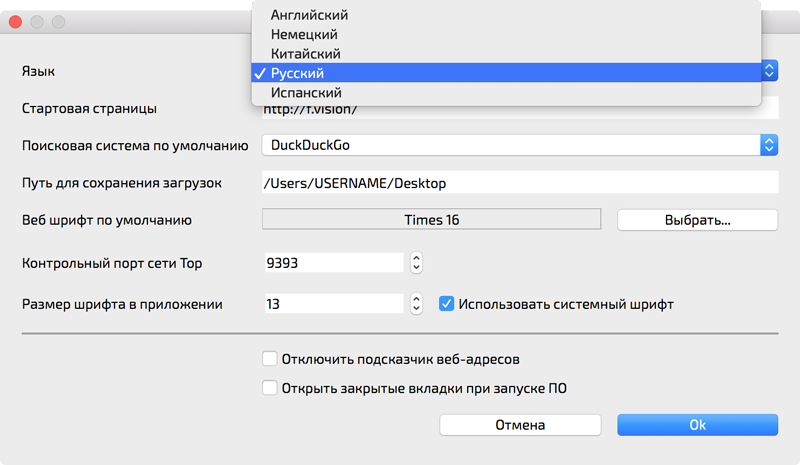800x465 pixels.
Task: Click the downloads path field /Users/USERNAME/Desktop
Action: pyautogui.click(x=518, y=183)
